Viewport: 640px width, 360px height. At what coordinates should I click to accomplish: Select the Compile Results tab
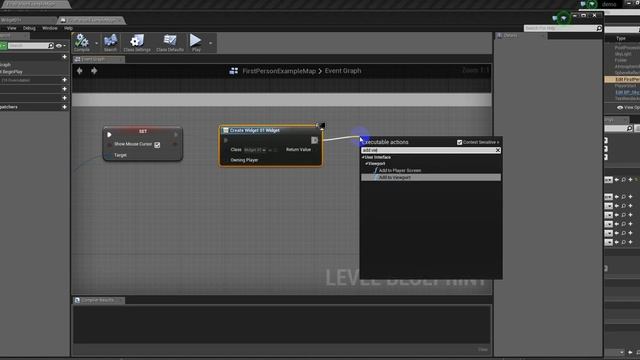tap(99, 300)
